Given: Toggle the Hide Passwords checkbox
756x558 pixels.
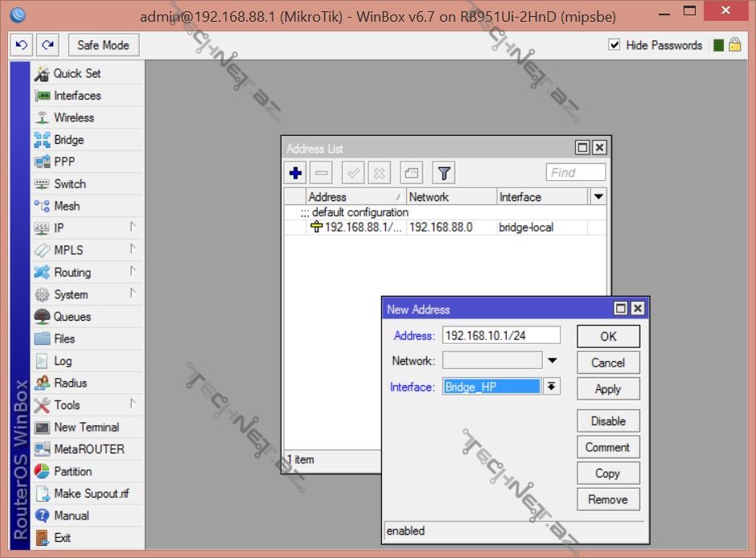Looking at the screenshot, I should click(614, 45).
